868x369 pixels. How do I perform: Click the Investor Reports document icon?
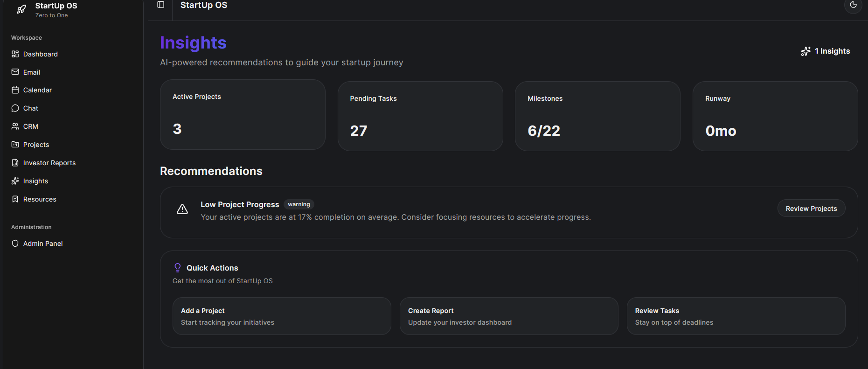click(15, 163)
